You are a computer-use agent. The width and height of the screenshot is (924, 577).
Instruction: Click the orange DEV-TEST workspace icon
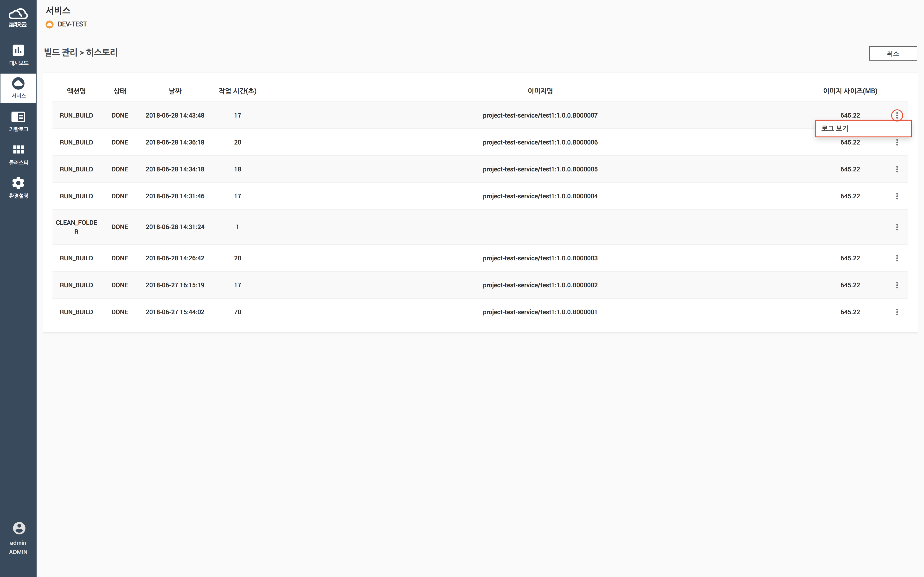click(50, 25)
